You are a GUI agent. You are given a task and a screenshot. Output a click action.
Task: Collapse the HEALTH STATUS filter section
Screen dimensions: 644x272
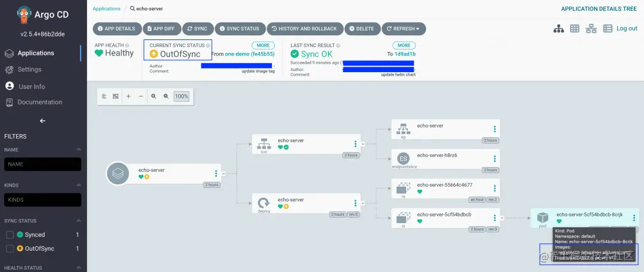[x=79, y=268]
